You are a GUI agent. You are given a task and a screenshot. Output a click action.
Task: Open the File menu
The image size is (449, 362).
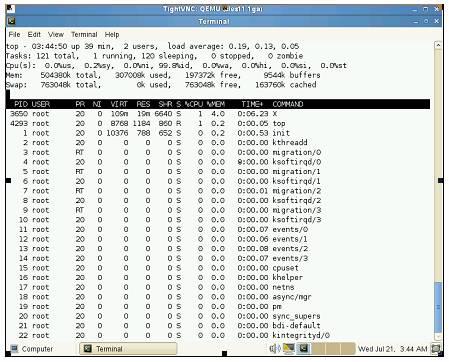click(14, 34)
